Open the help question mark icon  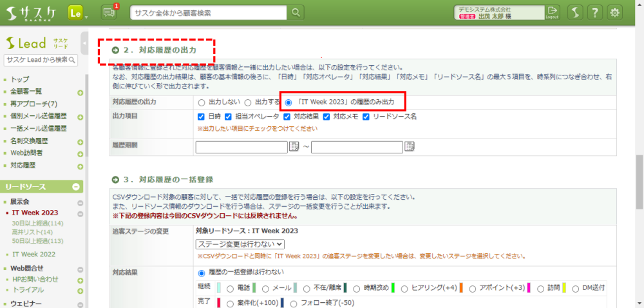(595, 12)
